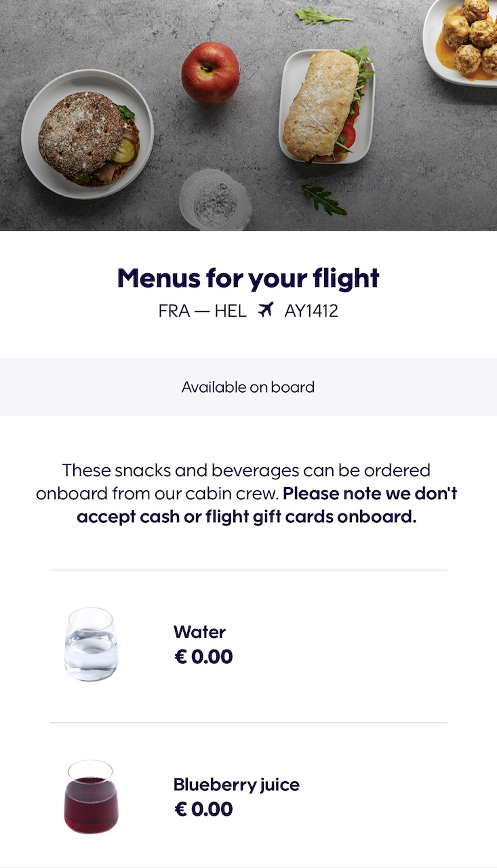Open the Blueberry juice menu item

coord(236,785)
